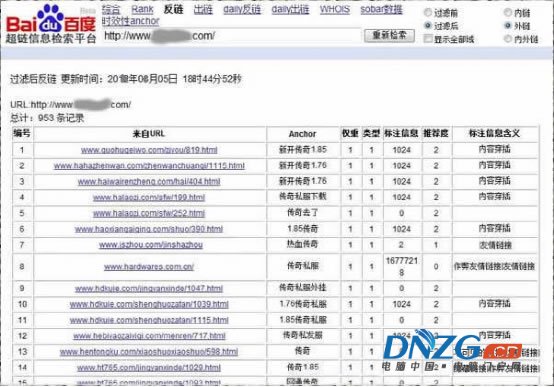Enable the 显示全部域 checkbox
This screenshot has width=554, height=387.
point(428,39)
